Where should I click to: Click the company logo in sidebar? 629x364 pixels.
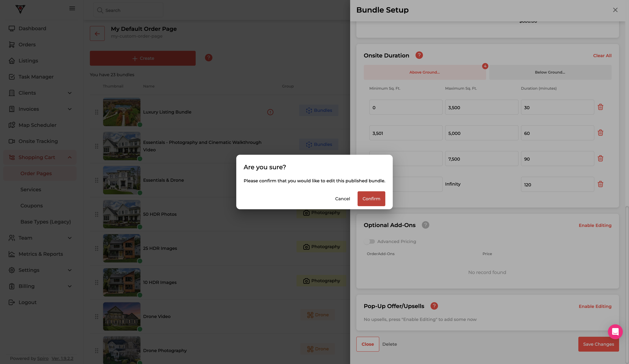(x=20, y=9)
